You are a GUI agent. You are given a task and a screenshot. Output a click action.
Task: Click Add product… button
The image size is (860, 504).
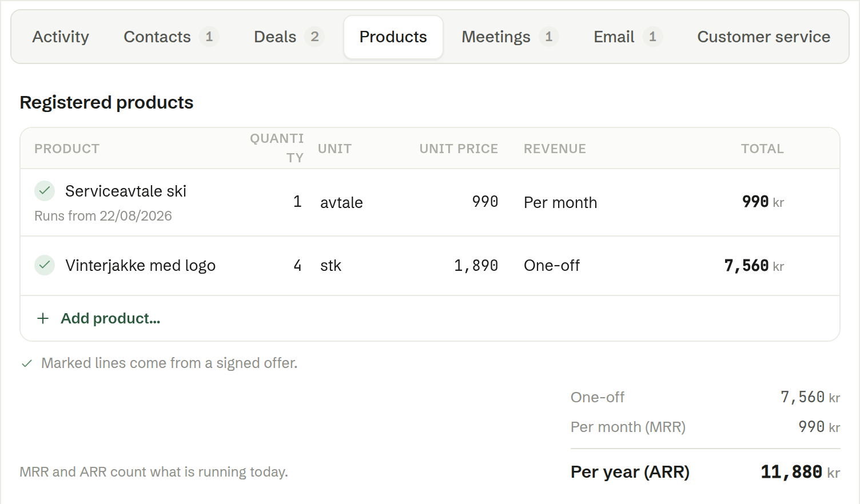[x=98, y=318]
